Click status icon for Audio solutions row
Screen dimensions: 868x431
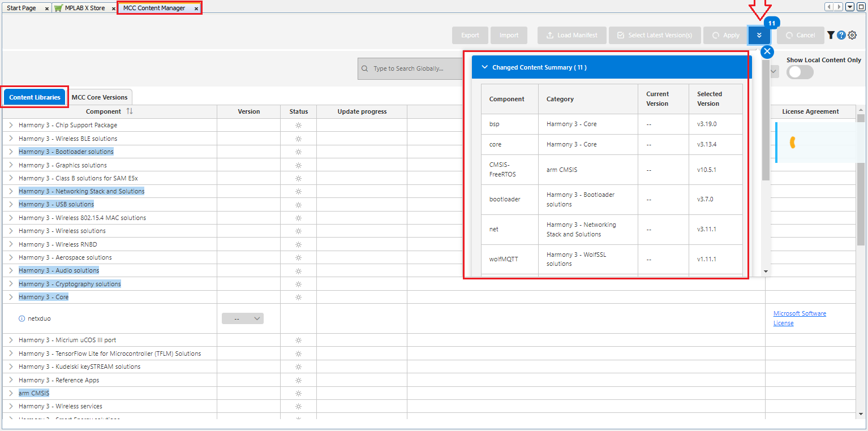point(298,270)
